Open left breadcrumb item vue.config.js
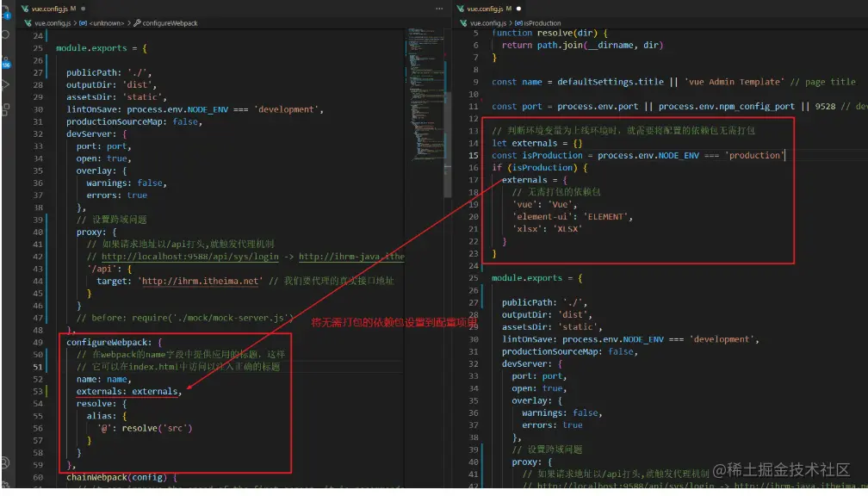Screen dimensions: 868x496 tap(52, 23)
